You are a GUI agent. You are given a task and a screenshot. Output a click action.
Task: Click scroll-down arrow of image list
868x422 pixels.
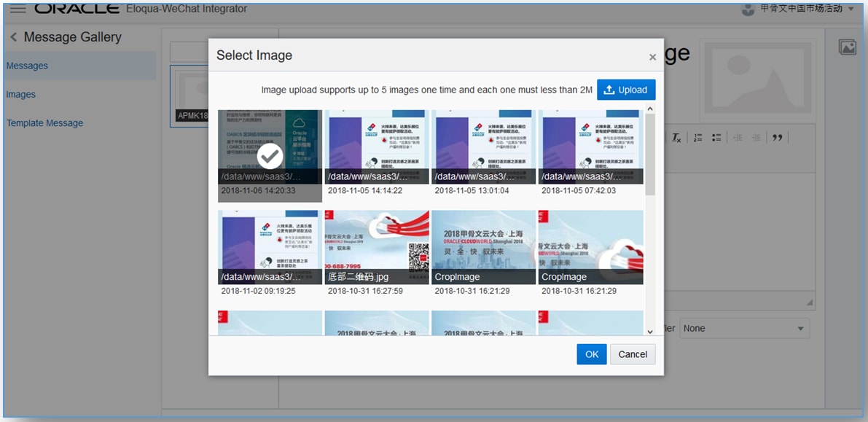click(x=650, y=331)
